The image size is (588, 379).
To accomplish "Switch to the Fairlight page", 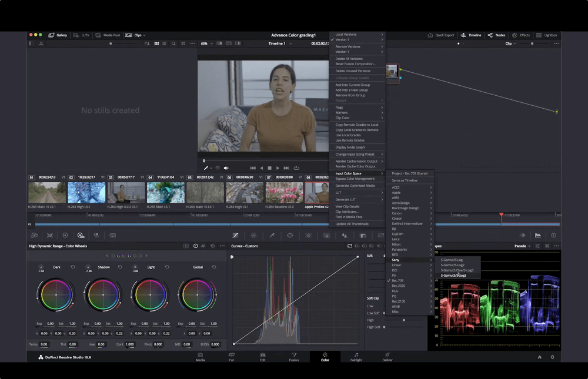I will coord(356,357).
